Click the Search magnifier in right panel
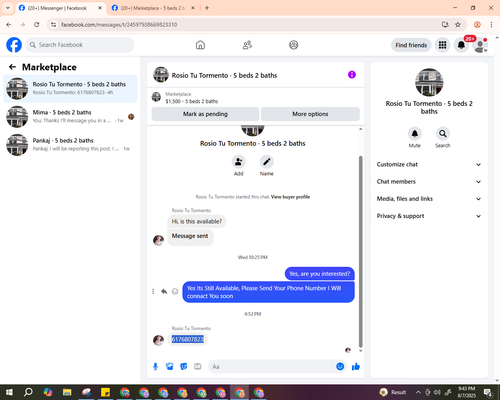This screenshot has height=400, width=500. pyautogui.click(x=443, y=134)
